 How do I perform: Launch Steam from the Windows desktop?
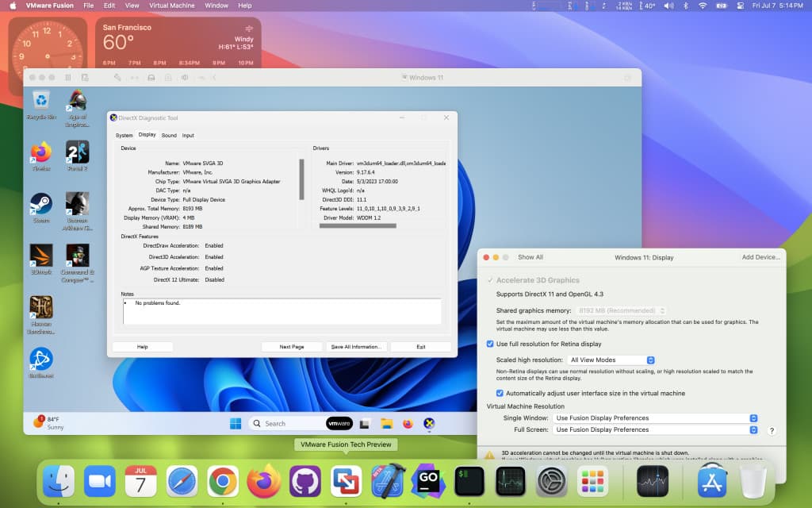[40, 205]
